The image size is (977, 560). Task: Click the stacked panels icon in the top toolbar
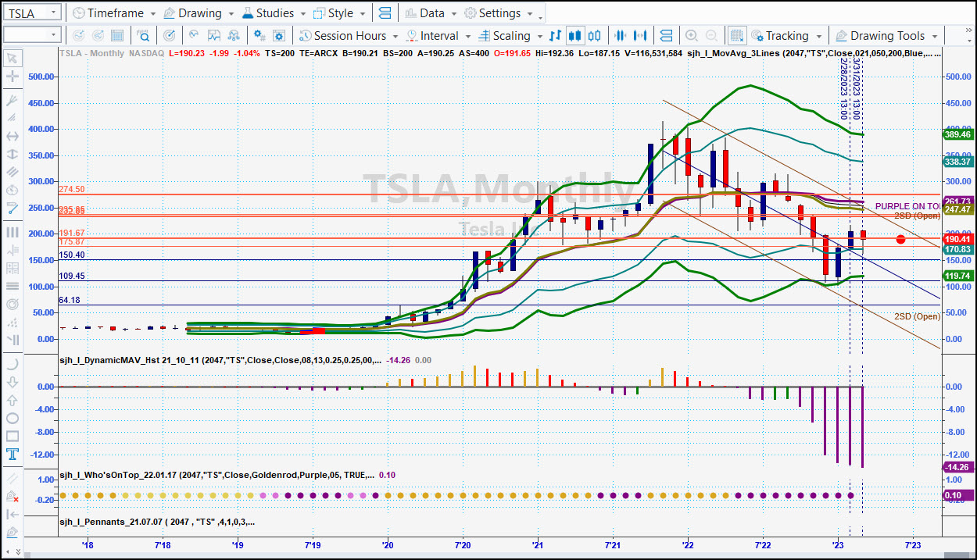click(x=384, y=13)
